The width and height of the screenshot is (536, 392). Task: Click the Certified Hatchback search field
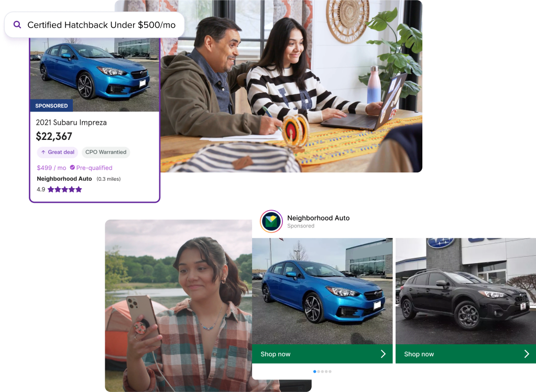click(101, 25)
